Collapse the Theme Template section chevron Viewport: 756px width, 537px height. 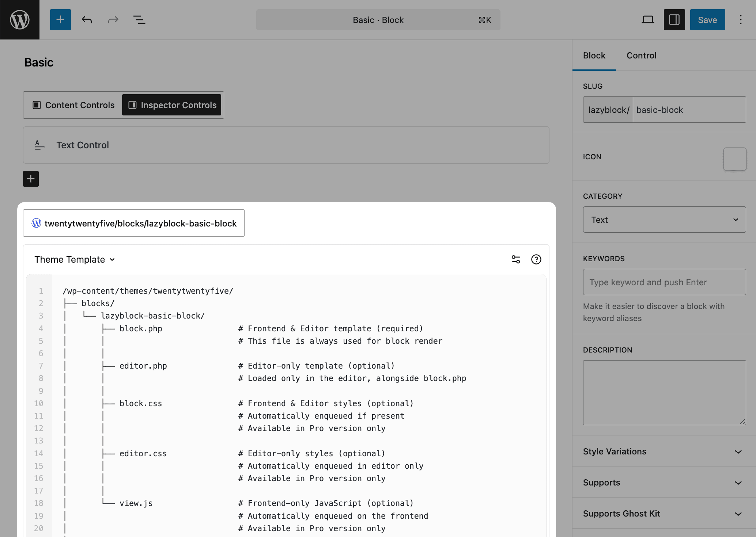[112, 259]
